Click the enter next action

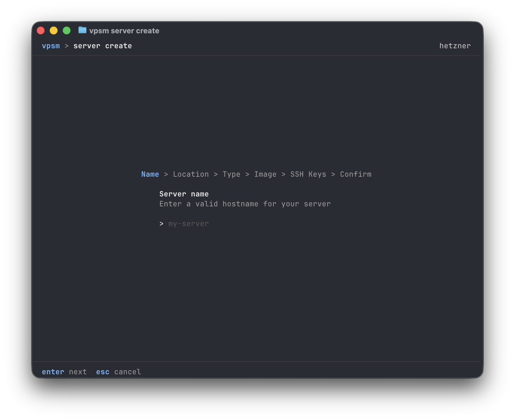[x=65, y=372]
